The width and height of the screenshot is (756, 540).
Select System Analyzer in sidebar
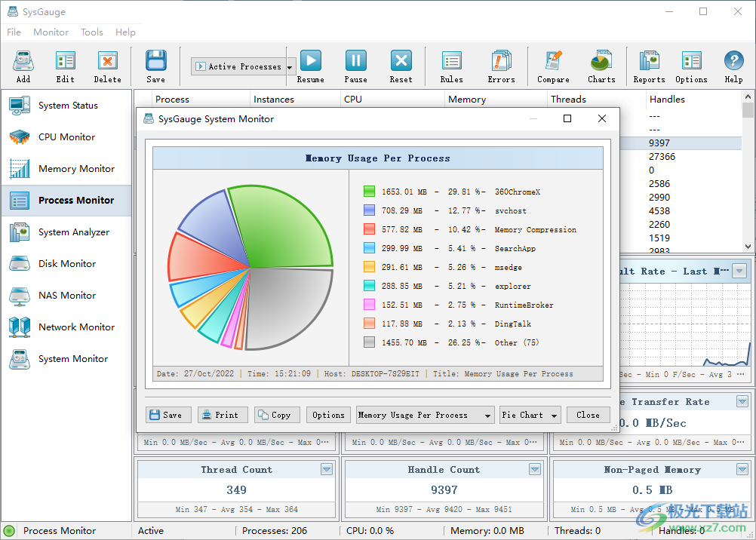(66, 232)
